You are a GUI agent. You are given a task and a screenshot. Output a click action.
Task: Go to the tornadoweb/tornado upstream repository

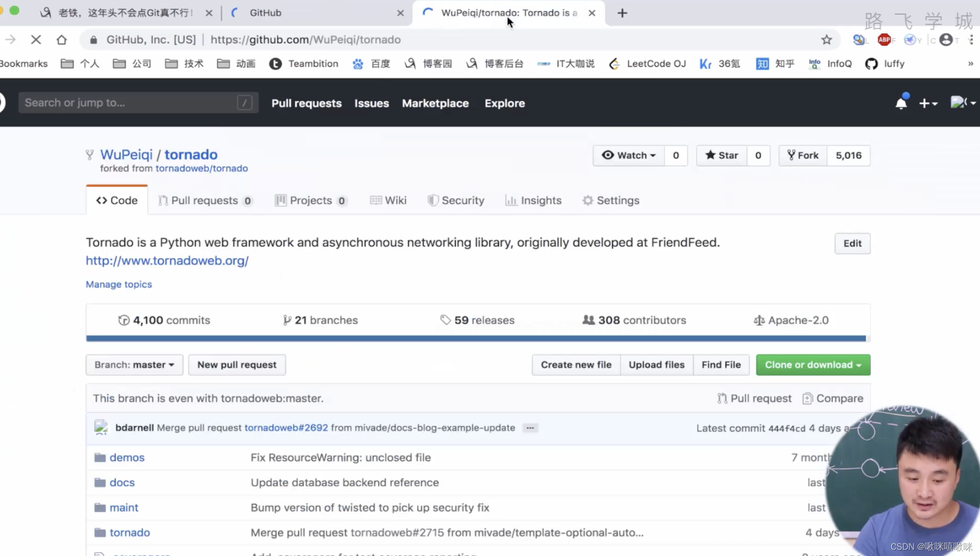coord(201,168)
